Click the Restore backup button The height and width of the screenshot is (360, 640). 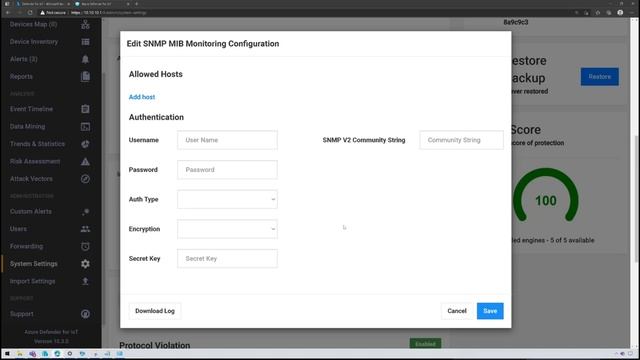tap(599, 77)
